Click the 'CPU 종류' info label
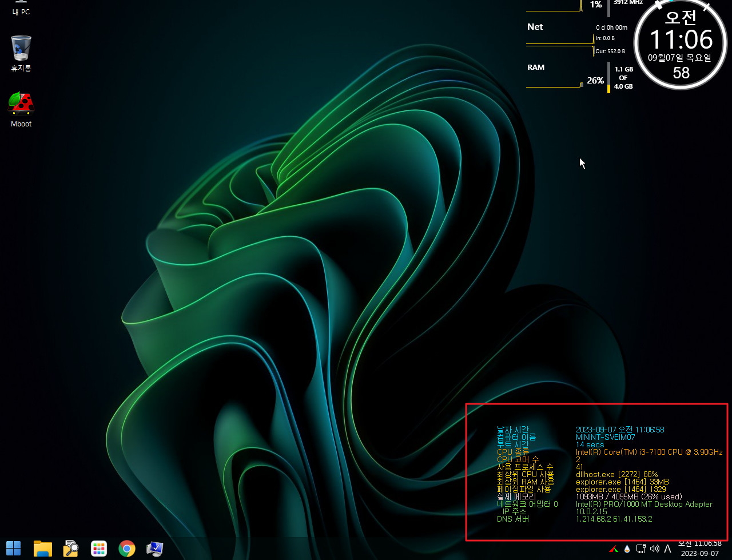Screen dimensions: 732x560 click(513, 452)
